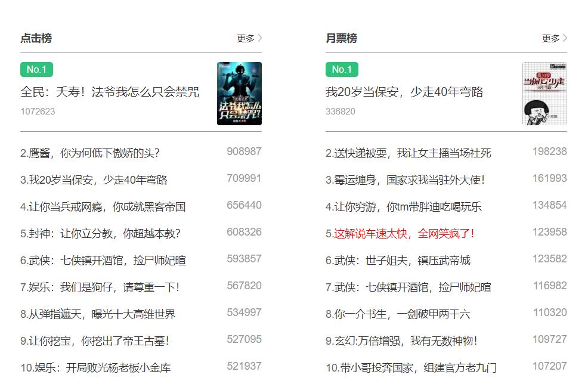Click click count 1072623
This screenshot has width=588, height=390.
click(x=38, y=112)
